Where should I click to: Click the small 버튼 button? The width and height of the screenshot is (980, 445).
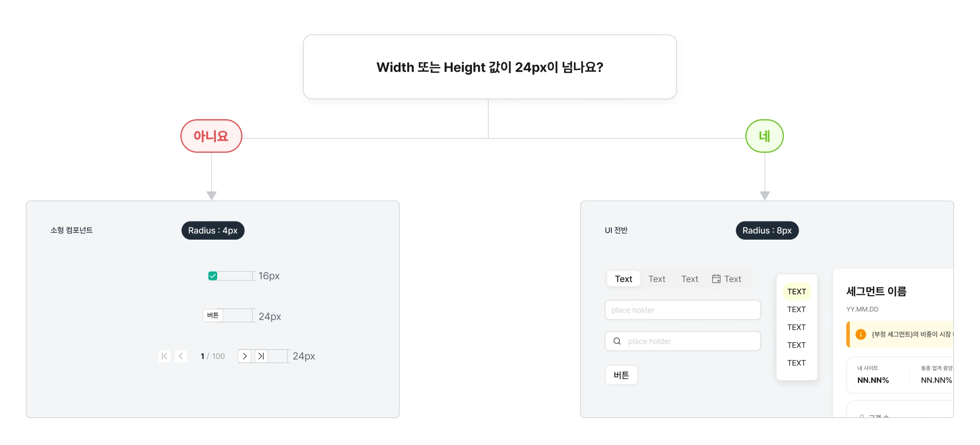click(213, 315)
